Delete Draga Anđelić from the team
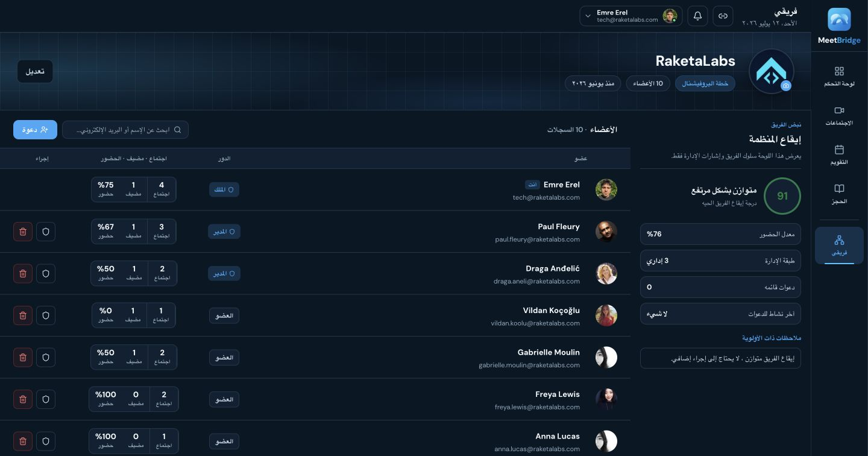This screenshot has width=868, height=456. 23,273
